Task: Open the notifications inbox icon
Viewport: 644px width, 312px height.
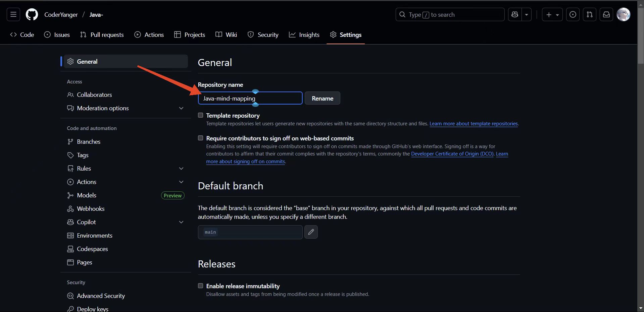Action: [x=606, y=14]
